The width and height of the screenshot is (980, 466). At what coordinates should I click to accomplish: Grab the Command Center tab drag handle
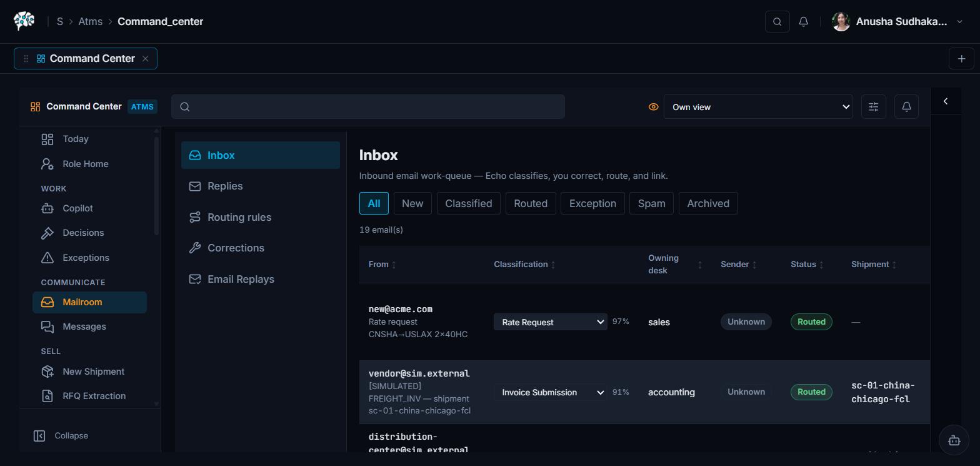(26, 58)
